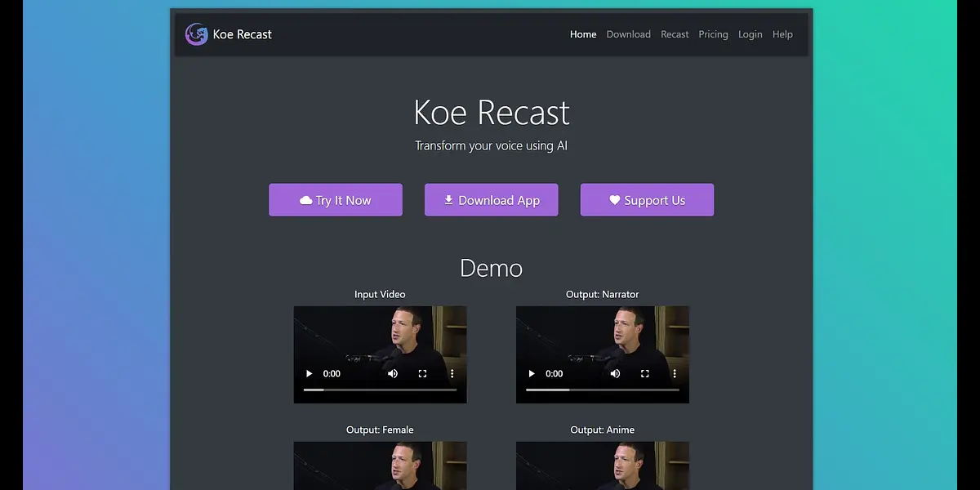Image resolution: width=980 pixels, height=490 pixels.
Task: Open the Recast page in navbar
Action: (675, 34)
